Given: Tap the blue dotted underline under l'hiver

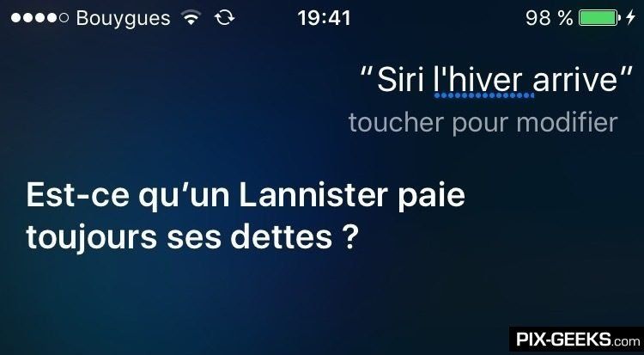Looking at the screenshot, I should [483, 96].
